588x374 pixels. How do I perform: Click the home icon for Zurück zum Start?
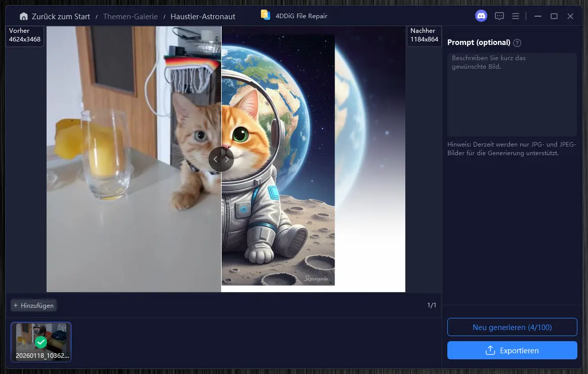tap(23, 17)
